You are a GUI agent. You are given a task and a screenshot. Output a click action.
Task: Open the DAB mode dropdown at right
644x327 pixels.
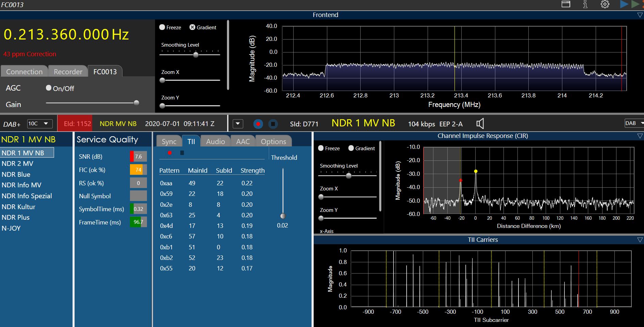click(x=634, y=123)
